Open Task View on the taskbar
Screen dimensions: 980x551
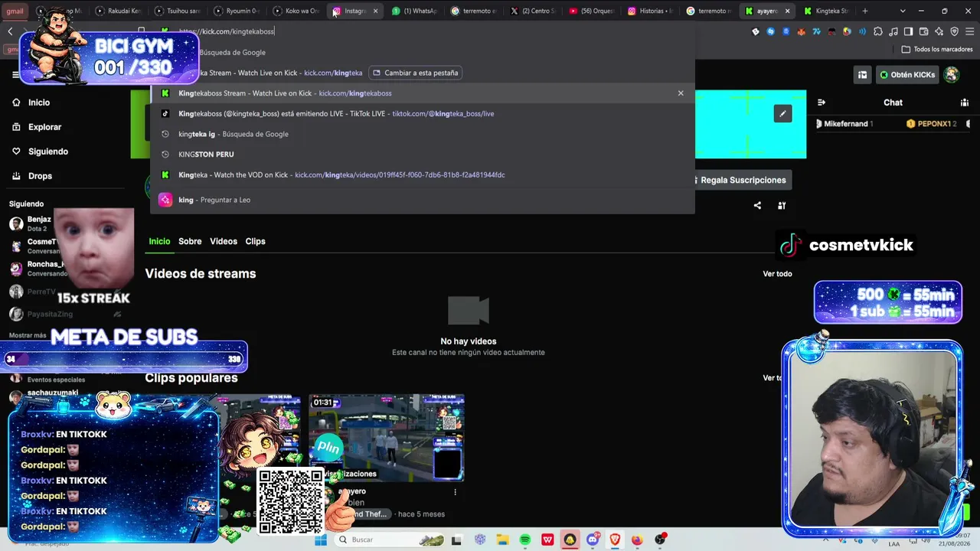pyautogui.click(x=457, y=540)
